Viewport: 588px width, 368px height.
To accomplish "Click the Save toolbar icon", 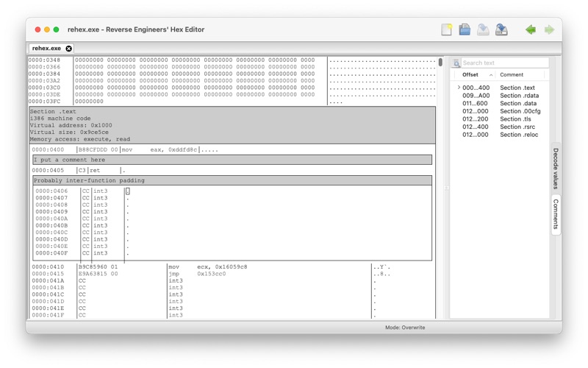I will pos(483,29).
